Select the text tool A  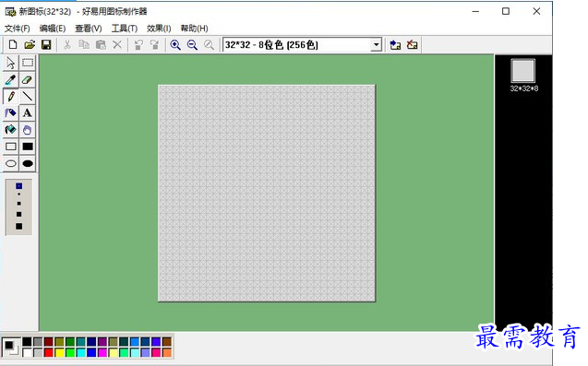pos(28,112)
